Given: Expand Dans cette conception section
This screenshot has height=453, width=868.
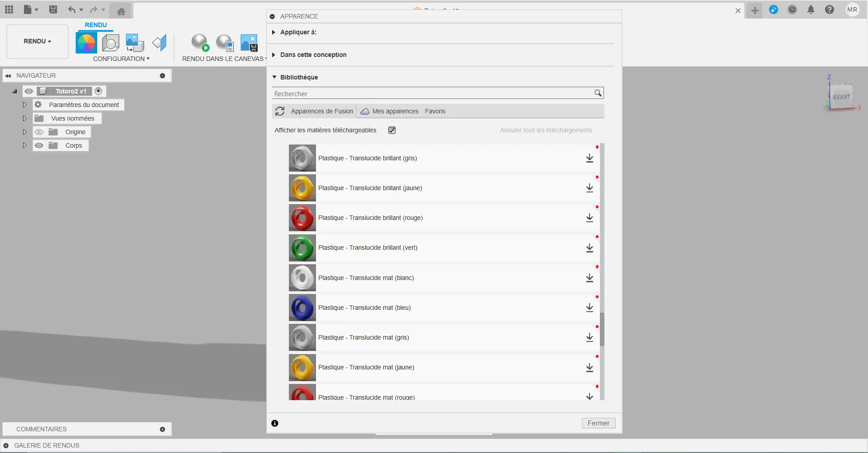Looking at the screenshot, I should click(x=274, y=55).
